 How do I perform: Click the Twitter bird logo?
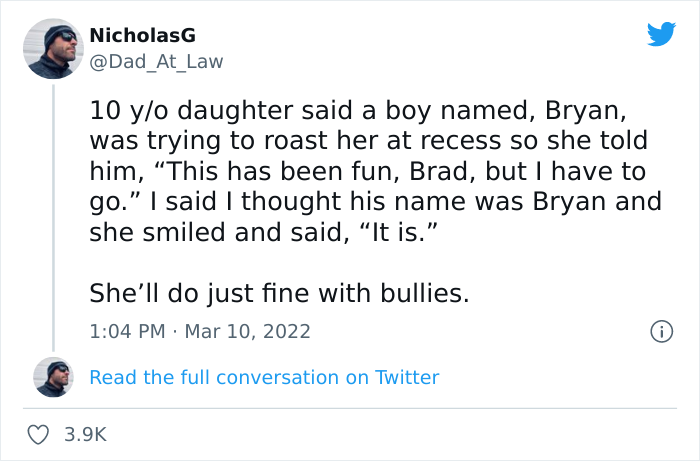click(661, 34)
